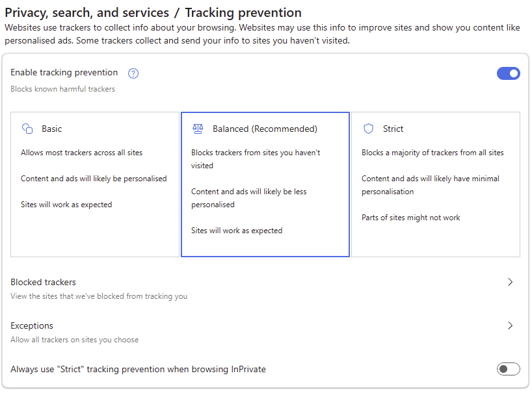
Task: Turn off Enable tracking prevention switch
Action: pyautogui.click(x=508, y=73)
